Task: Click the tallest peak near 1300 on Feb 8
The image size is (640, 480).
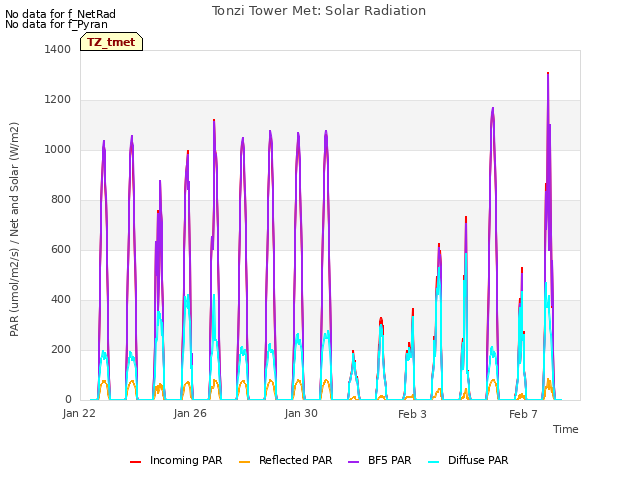Action: tap(548, 73)
